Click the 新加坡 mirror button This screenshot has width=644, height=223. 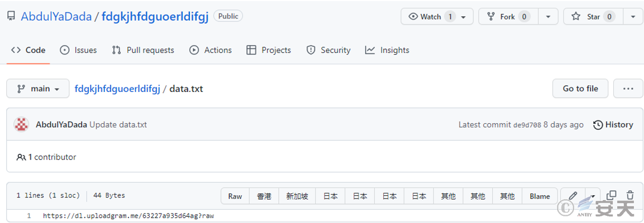[x=297, y=196]
